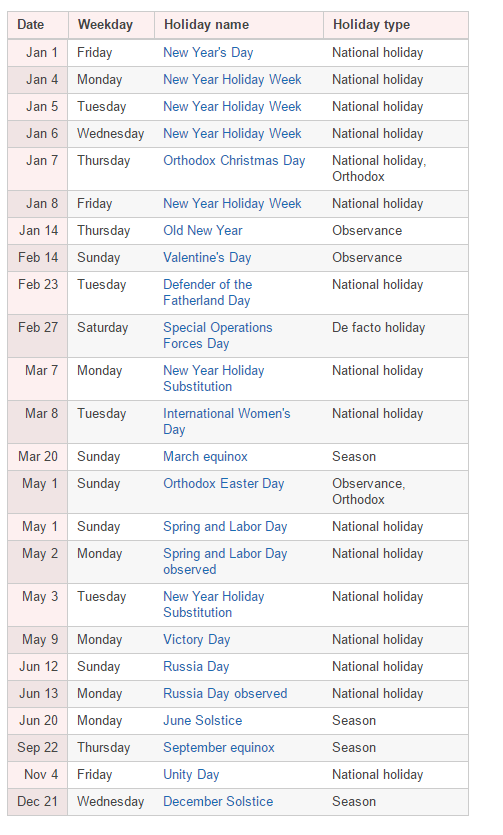
Task: Click the Russia Day observed link
Action: coord(225,693)
